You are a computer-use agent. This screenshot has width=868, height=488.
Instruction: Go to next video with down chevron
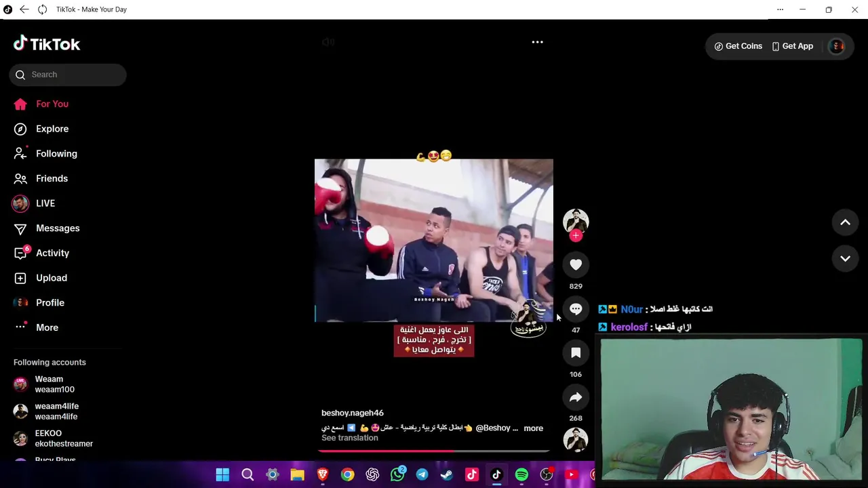click(x=845, y=258)
